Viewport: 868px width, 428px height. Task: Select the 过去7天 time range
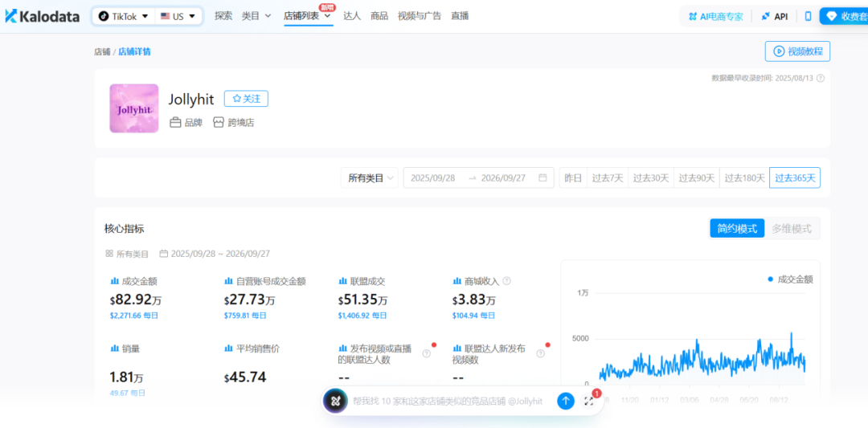[x=608, y=178]
